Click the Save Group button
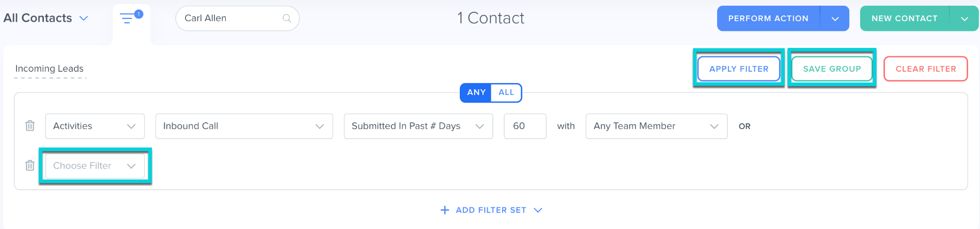This screenshot has width=980, height=229. [x=832, y=69]
